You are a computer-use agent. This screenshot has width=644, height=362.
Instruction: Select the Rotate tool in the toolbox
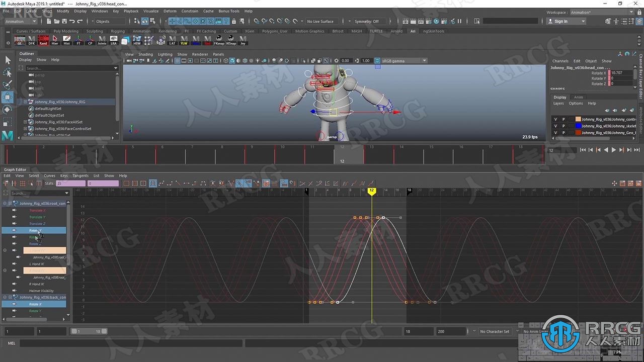(x=8, y=109)
